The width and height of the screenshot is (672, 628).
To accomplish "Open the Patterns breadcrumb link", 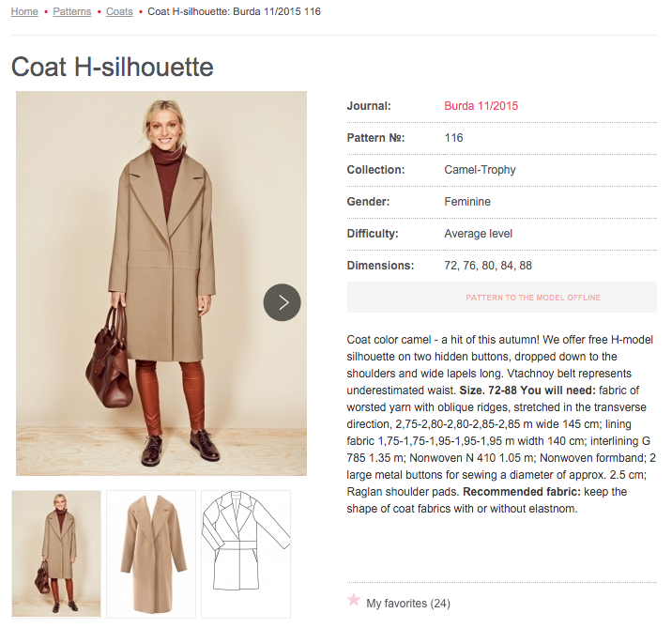I will pos(72,11).
